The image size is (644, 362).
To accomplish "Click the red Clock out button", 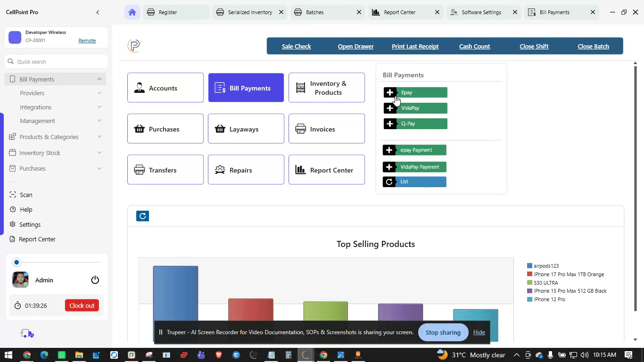I will [x=82, y=305].
